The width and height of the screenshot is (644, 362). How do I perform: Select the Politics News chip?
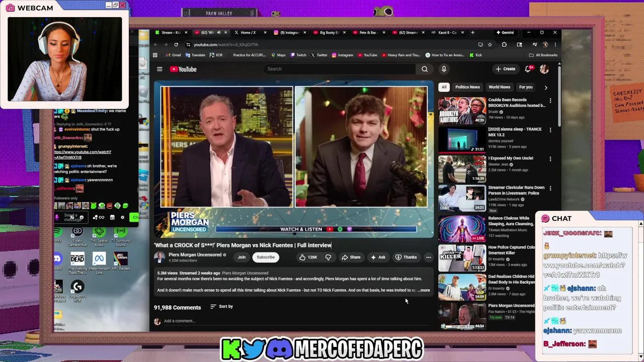(467, 87)
